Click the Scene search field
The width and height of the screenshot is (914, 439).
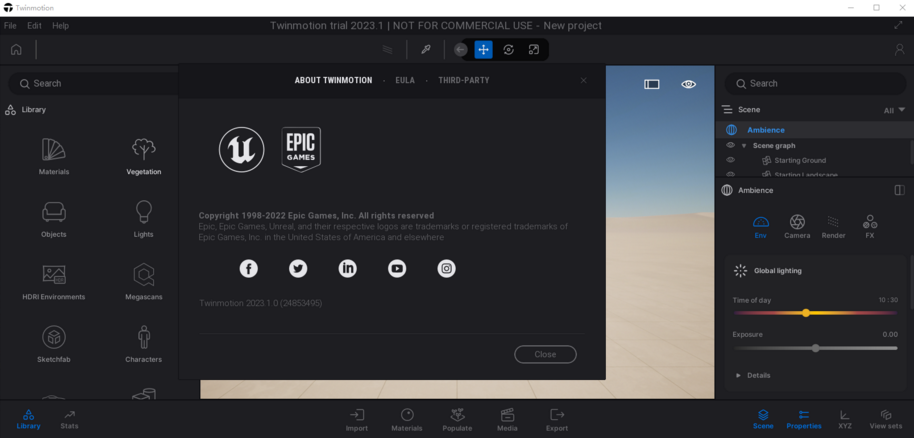pyautogui.click(x=815, y=83)
